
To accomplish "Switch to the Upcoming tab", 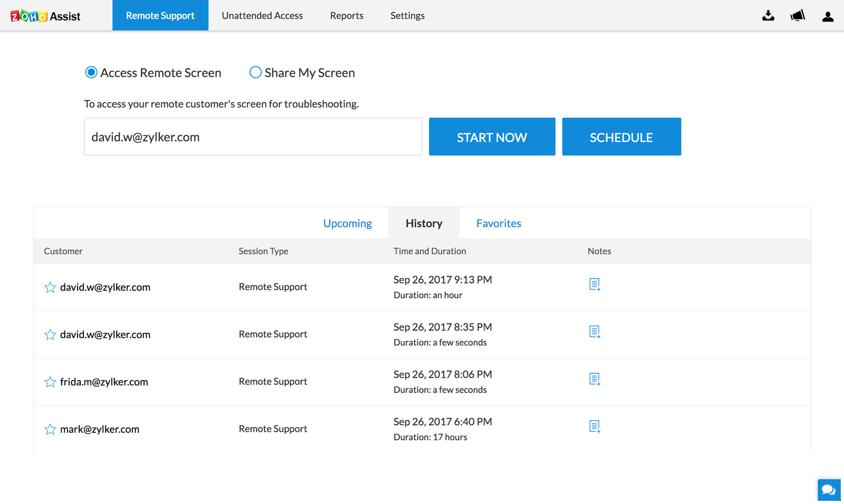I will (348, 224).
